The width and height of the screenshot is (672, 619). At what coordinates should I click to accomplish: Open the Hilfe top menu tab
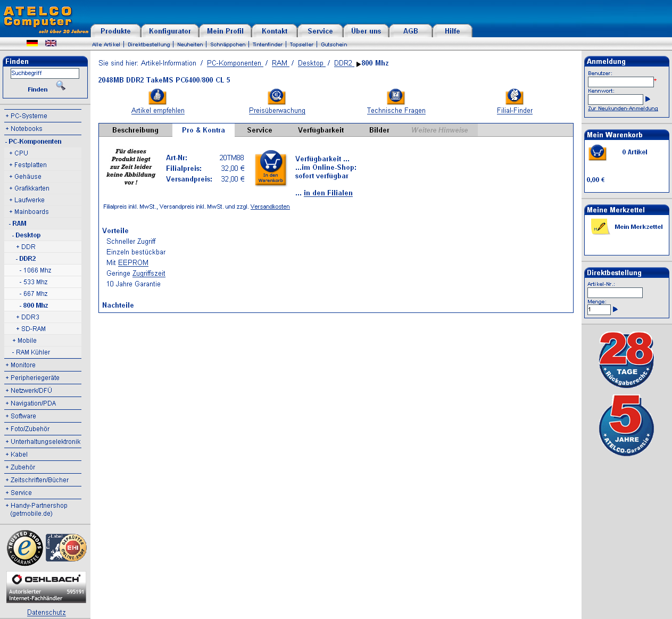tap(452, 31)
